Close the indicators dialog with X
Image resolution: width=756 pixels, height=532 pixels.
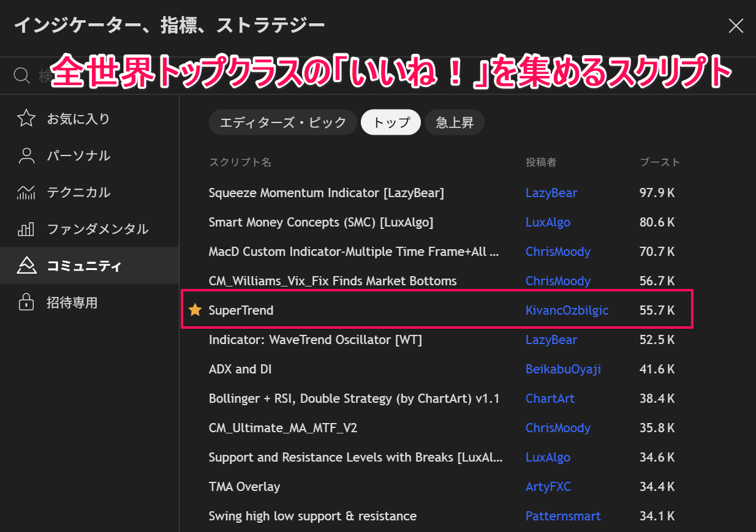[x=735, y=26]
